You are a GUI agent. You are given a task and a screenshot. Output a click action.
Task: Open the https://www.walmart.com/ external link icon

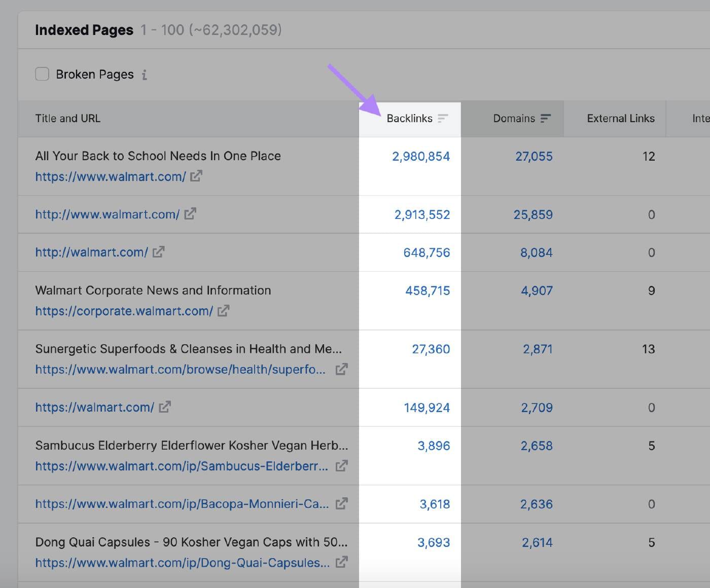point(196,176)
